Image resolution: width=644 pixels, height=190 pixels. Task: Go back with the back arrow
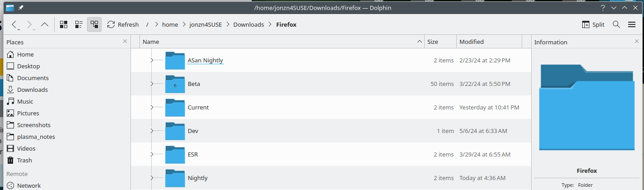[14, 24]
